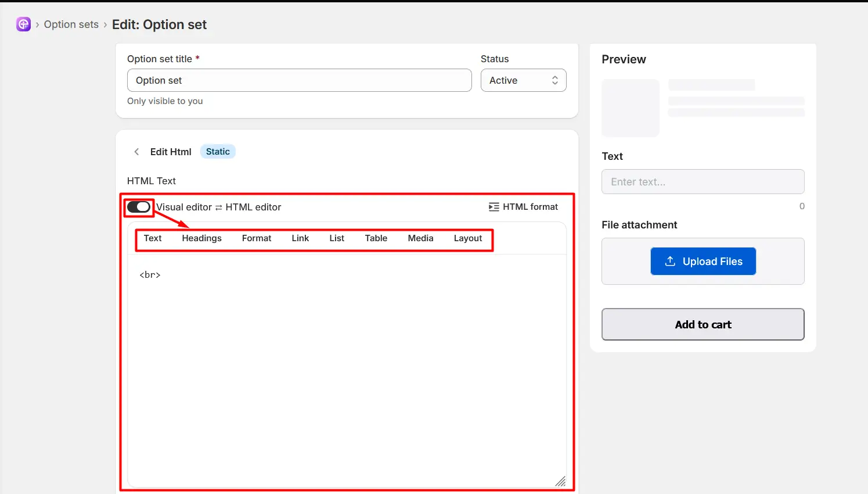The width and height of the screenshot is (868, 494).
Task: Open the Status dropdown set to Active
Action: coord(523,80)
